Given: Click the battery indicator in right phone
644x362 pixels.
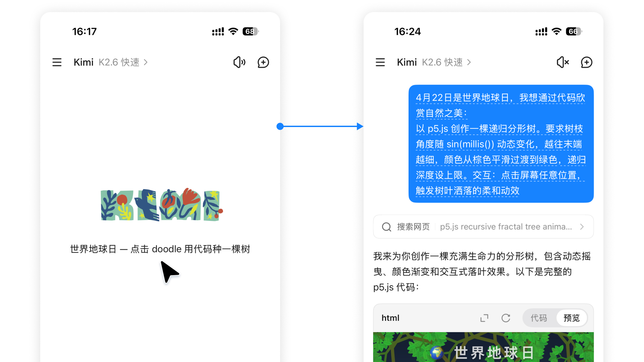Looking at the screenshot, I should click(x=574, y=32).
